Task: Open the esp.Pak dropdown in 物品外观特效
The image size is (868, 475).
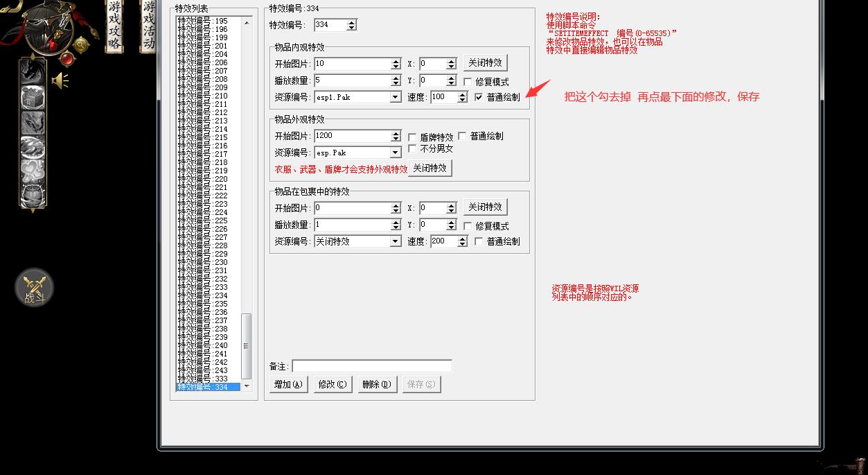Action: point(394,152)
